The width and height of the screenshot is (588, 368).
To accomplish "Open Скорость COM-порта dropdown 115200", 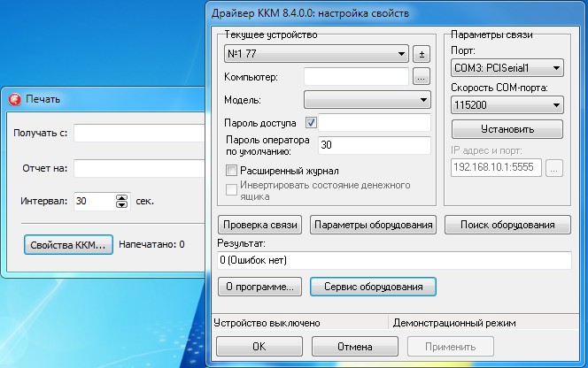I will pyautogui.click(x=507, y=105).
